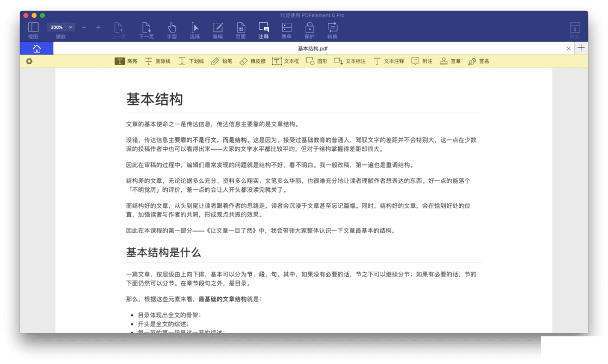Image resolution: width=608 pixels, height=364 pixels.
Task: Select the 铅笔 pencil tool
Action: coord(222,61)
